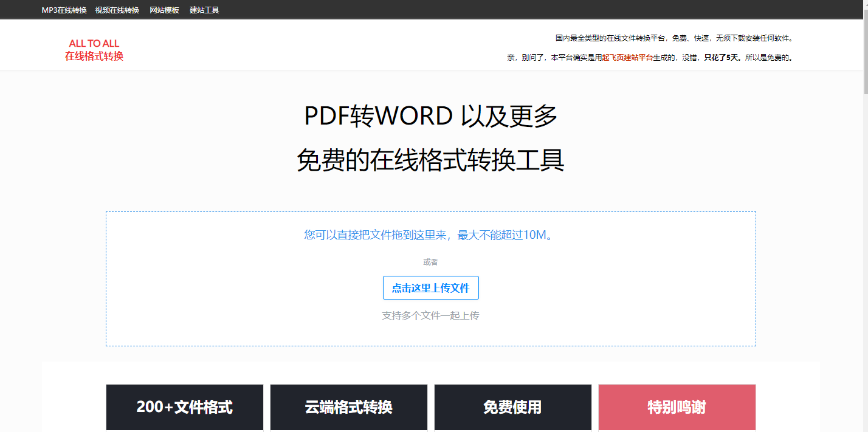
Task: Select the 建站工具 navigation item
Action: [204, 10]
